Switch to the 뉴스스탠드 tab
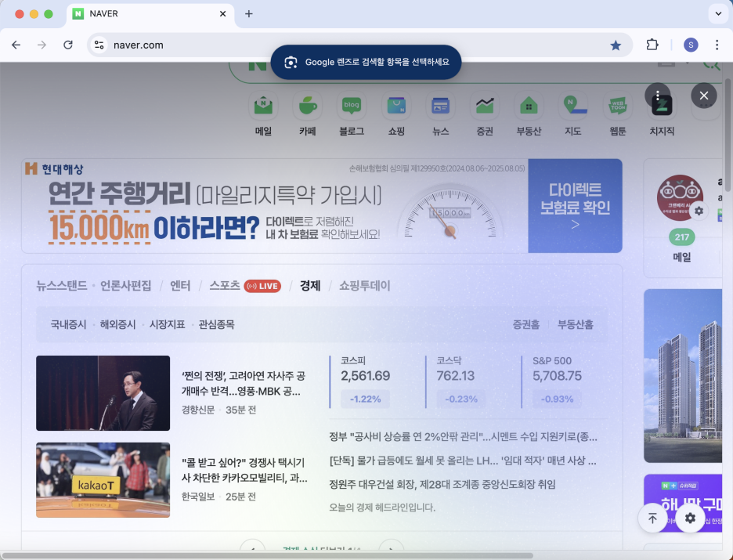This screenshot has width=733, height=560. click(62, 286)
